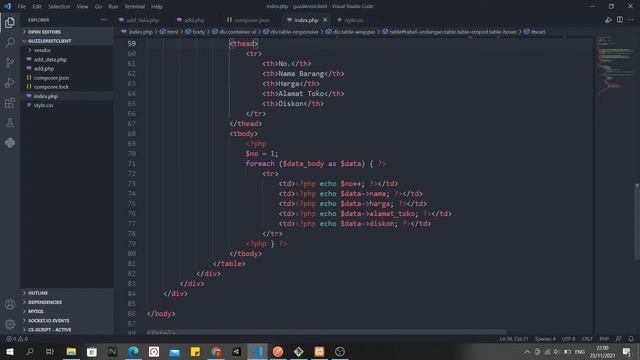Open editor More Actions ellipsis at top right
The width and height of the screenshot is (640, 360).
[631, 20]
